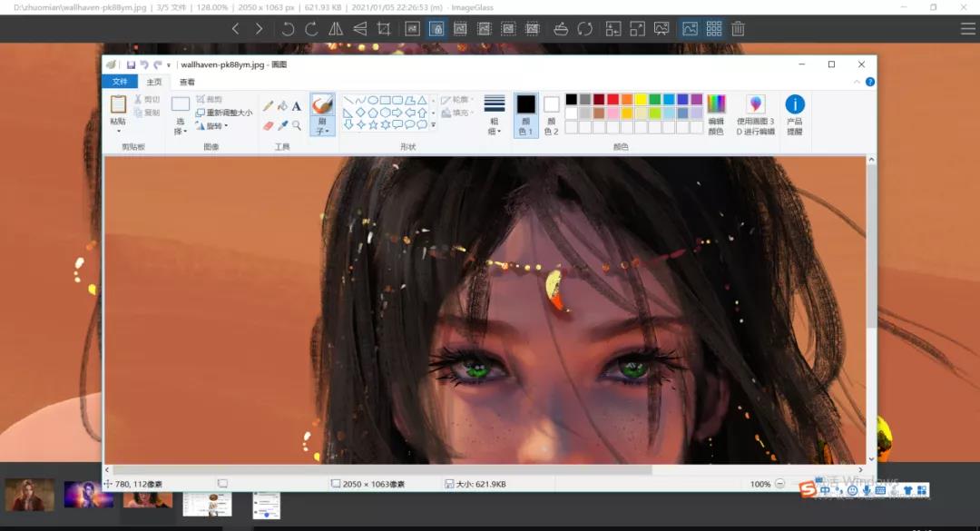Open ImageGlass slideshow icon
980x531 pixels.
pos(661,29)
